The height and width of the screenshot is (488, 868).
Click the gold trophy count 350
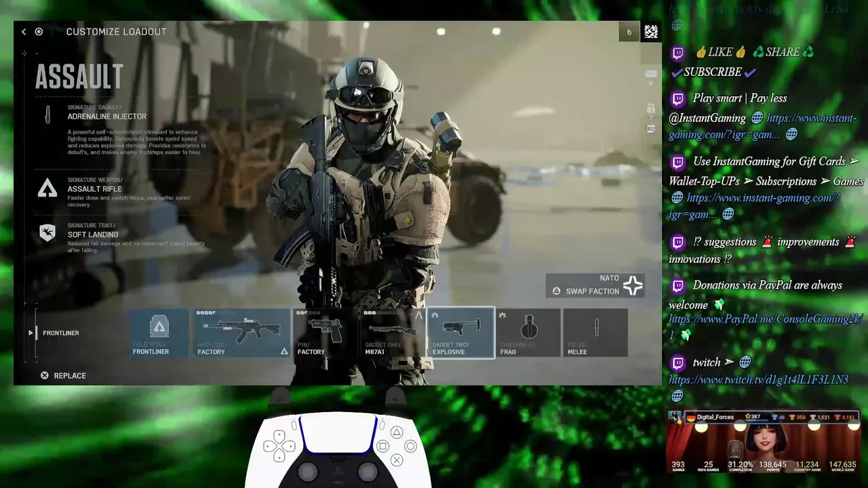(x=797, y=418)
